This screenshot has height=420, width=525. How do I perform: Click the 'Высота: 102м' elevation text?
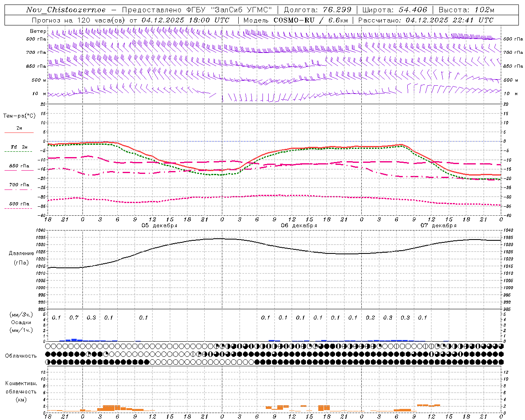coord(466,10)
